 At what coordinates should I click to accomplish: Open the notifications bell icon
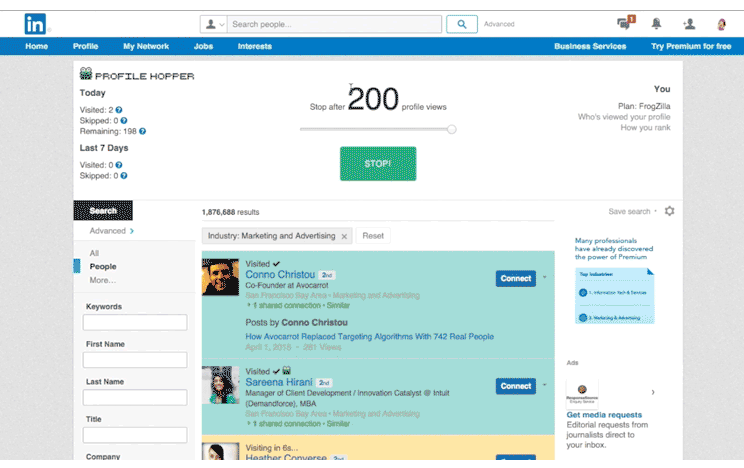pos(656,23)
